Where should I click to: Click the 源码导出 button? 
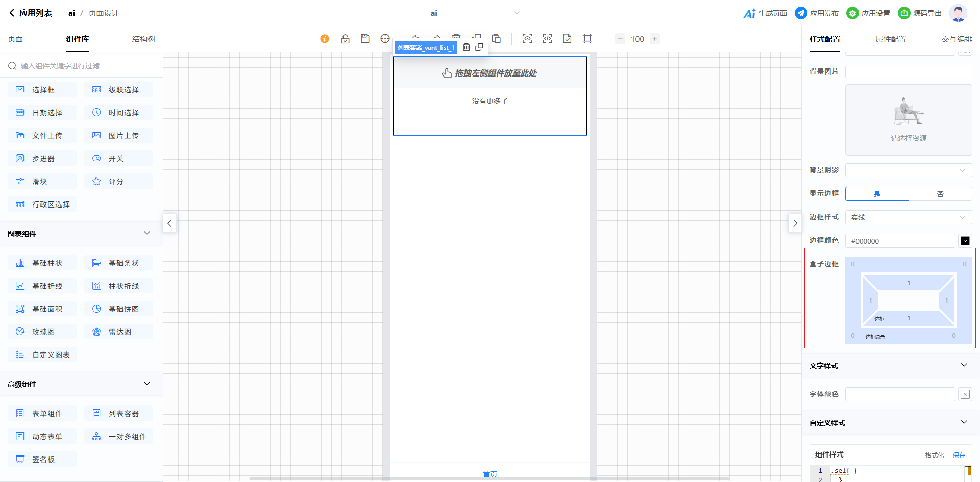point(920,13)
